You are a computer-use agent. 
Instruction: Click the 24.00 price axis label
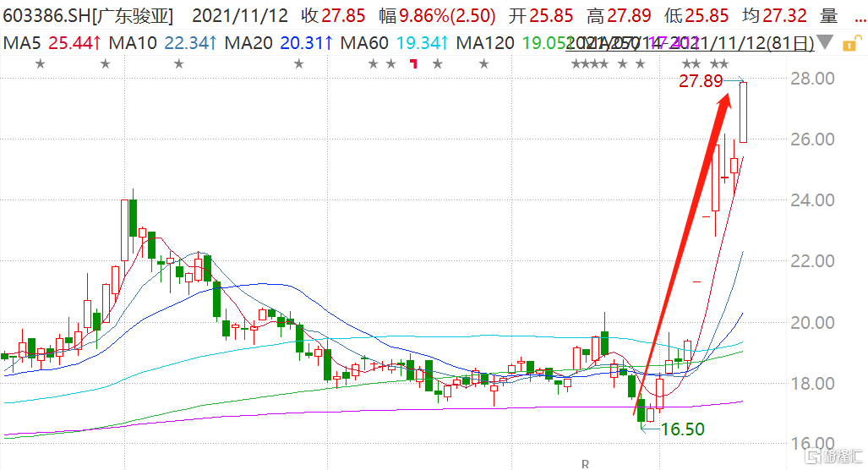click(812, 200)
